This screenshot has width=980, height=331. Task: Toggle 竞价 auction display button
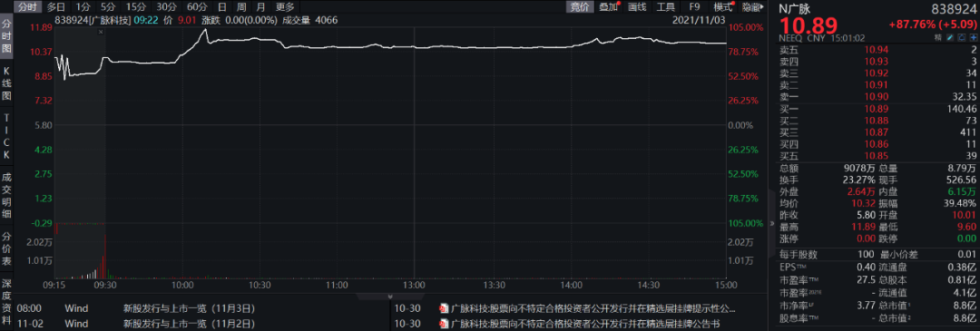click(x=579, y=7)
